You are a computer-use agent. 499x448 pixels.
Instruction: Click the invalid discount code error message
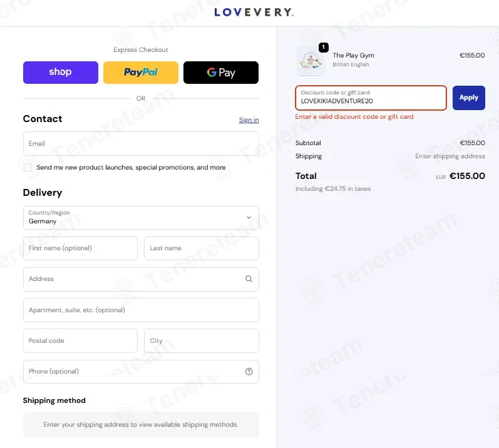click(x=354, y=116)
